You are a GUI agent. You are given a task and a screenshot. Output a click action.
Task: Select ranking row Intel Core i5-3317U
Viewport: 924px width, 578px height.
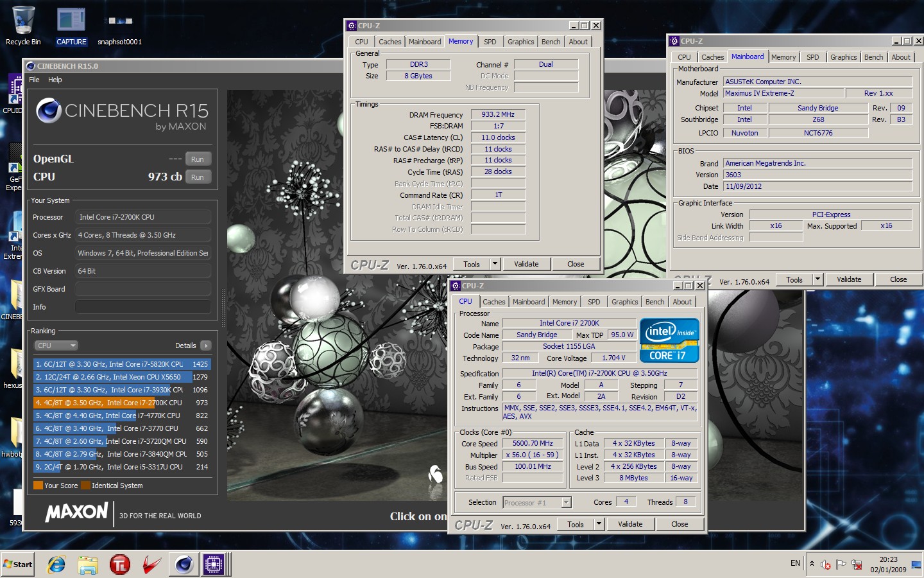click(122, 467)
